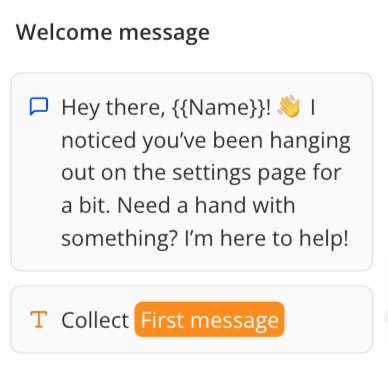Click the word "Welcome" in the title
388x371 pixels.
click(64, 33)
